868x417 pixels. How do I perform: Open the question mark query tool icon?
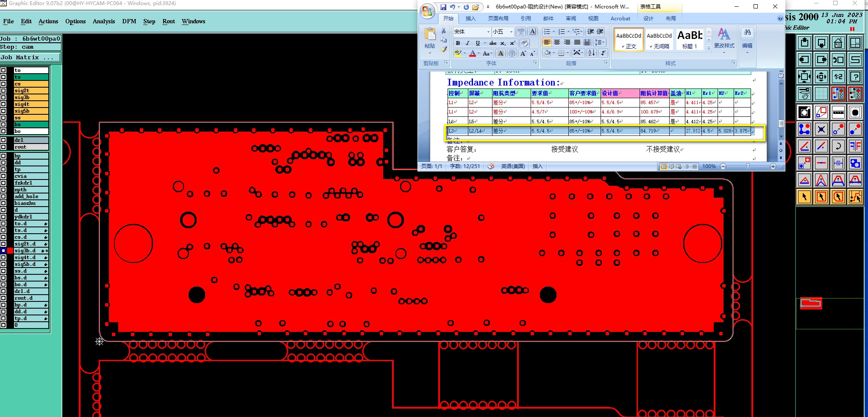pyautogui.click(x=855, y=77)
